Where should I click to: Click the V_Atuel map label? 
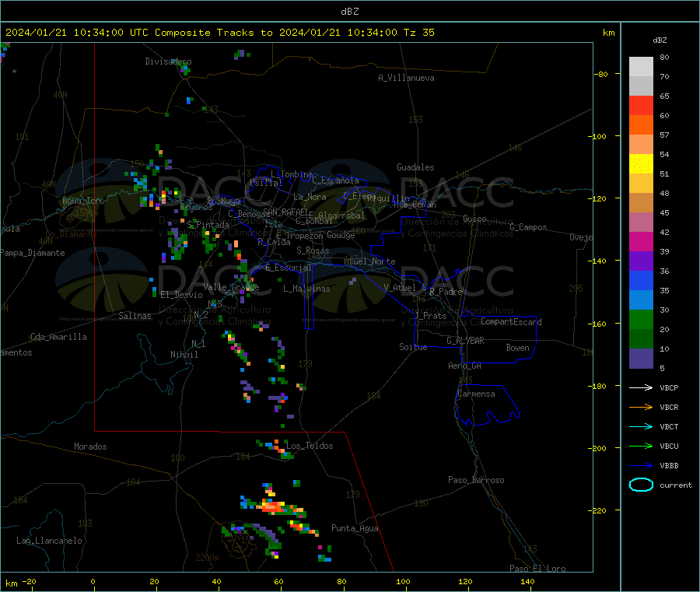click(x=400, y=288)
